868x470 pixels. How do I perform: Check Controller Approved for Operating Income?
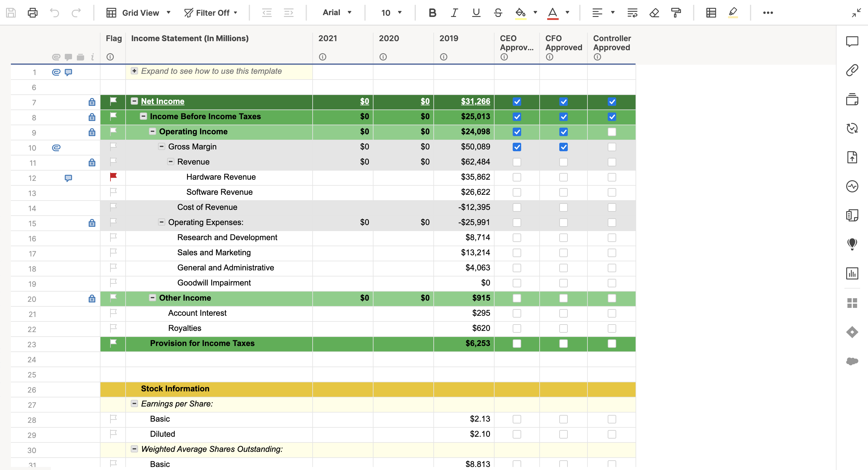612,132
